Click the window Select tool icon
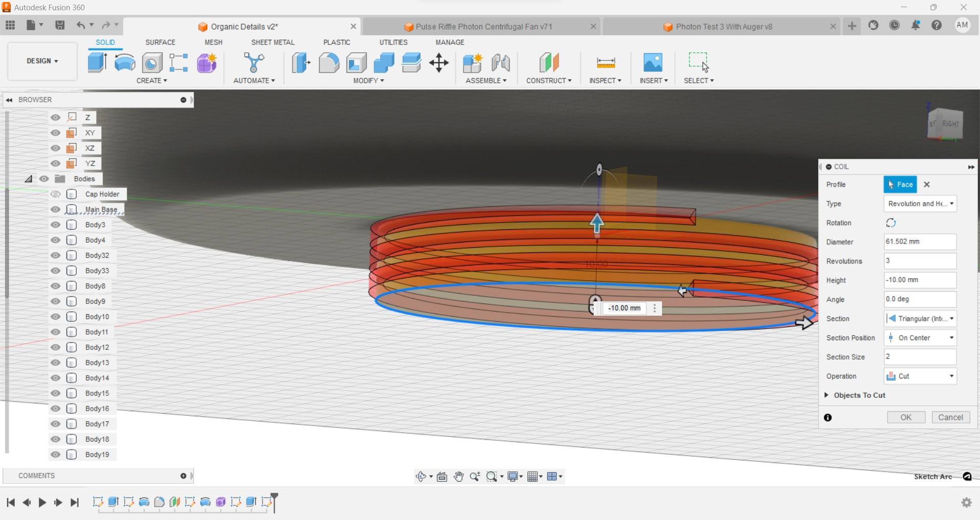The image size is (980, 520). [x=698, y=62]
